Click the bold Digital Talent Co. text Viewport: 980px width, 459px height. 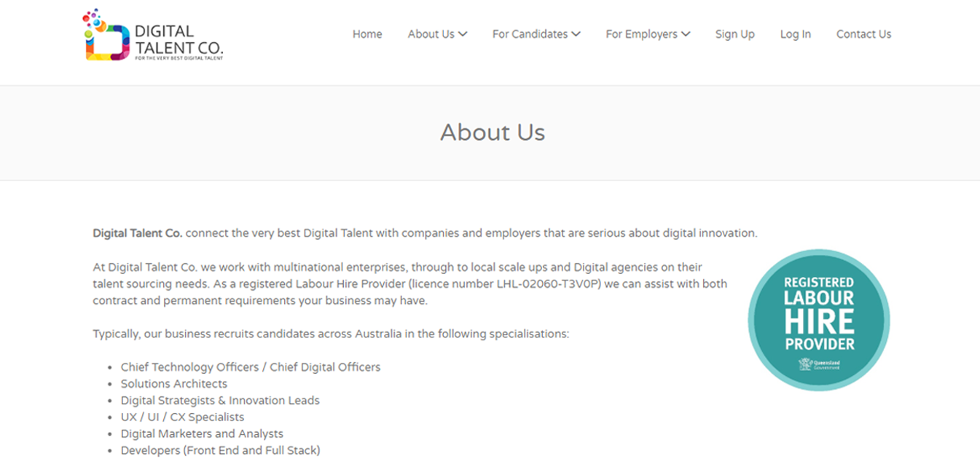point(138,234)
